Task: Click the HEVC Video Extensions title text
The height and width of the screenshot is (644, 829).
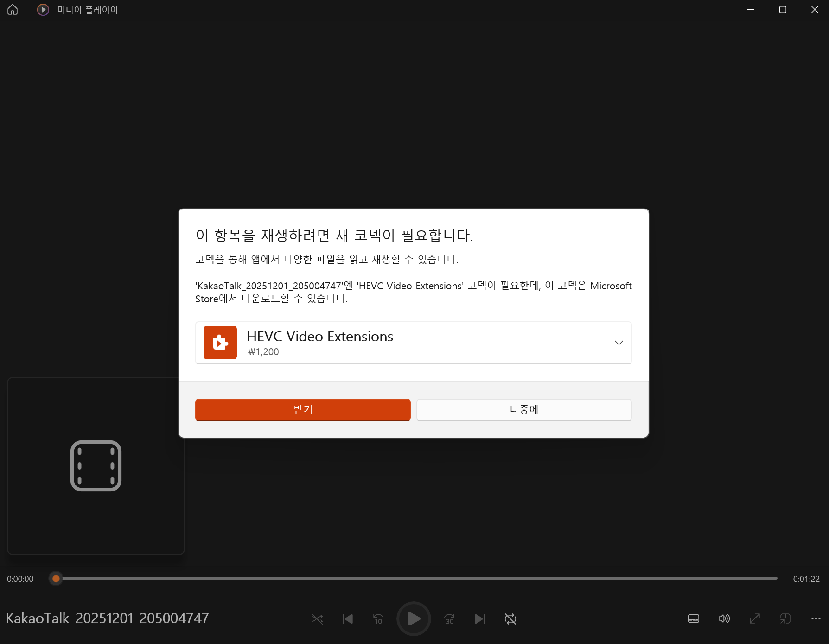Action: [320, 336]
